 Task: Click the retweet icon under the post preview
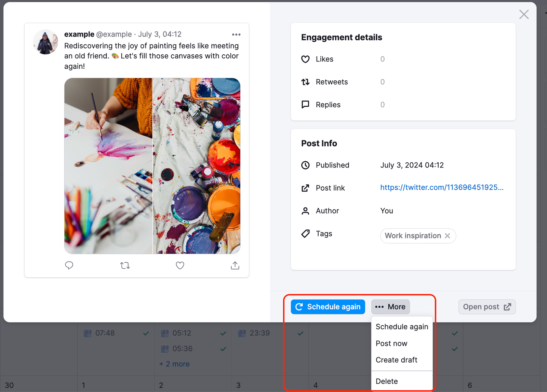(125, 265)
